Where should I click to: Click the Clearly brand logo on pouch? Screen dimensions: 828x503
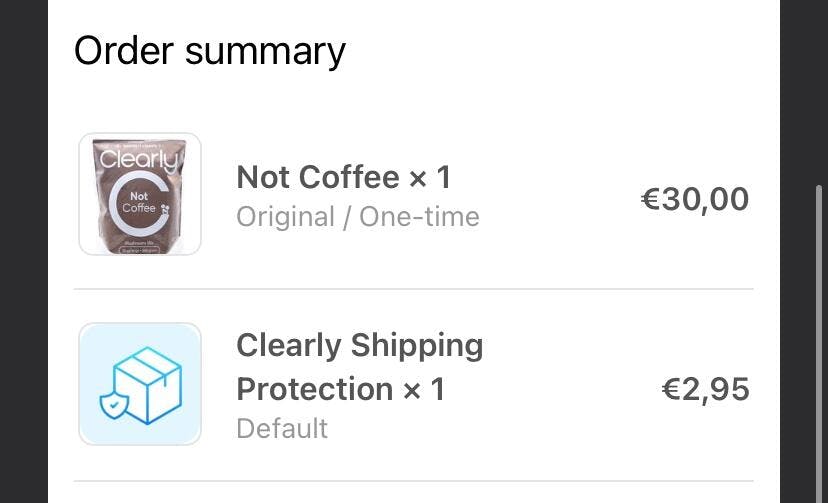pos(138,159)
